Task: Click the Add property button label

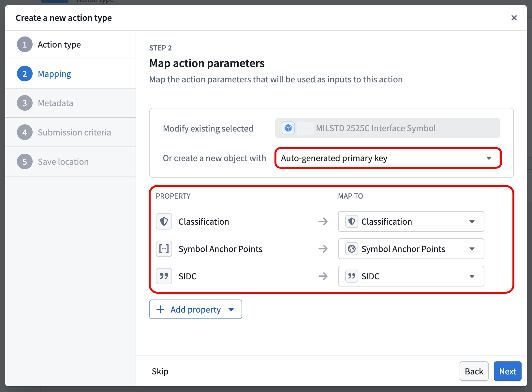Action: 196,310
